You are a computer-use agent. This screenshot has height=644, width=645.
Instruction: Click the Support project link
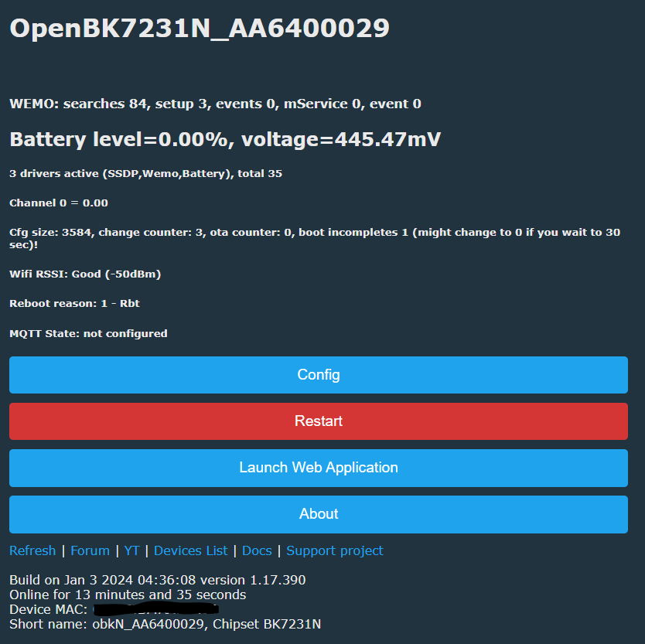click(334, 550)
